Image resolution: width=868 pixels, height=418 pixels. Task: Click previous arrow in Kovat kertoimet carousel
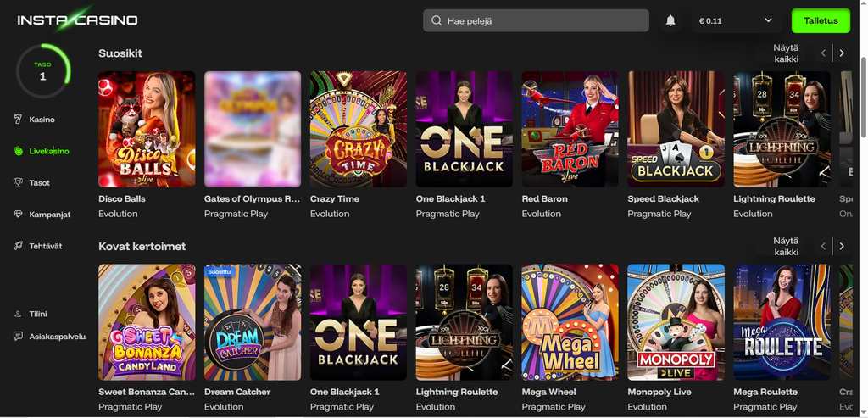823,247
